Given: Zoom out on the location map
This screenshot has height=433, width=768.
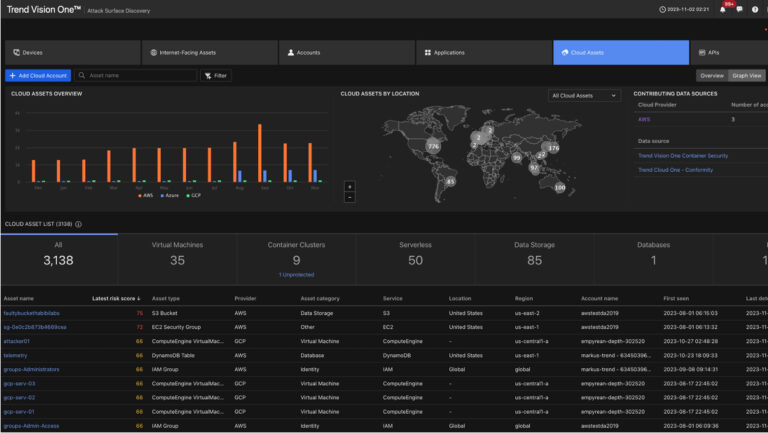Looking at the screenshot, I should (x=349, y=197).
